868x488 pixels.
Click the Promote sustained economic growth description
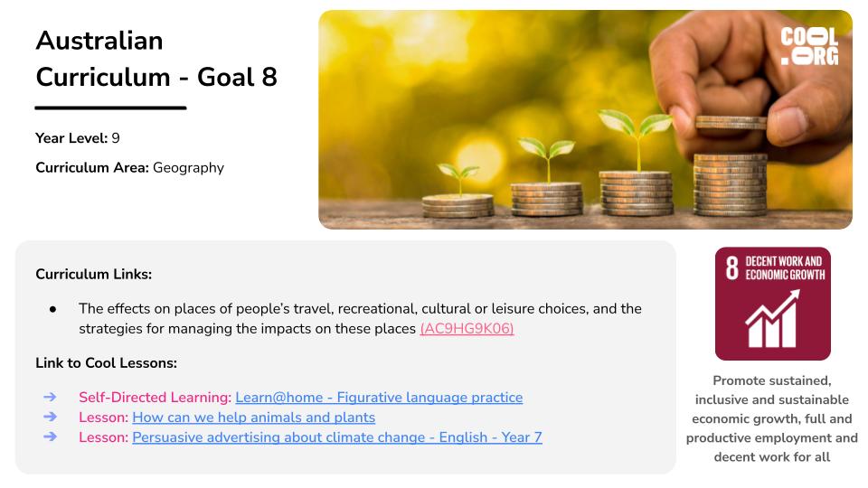[x=771, y=418]
